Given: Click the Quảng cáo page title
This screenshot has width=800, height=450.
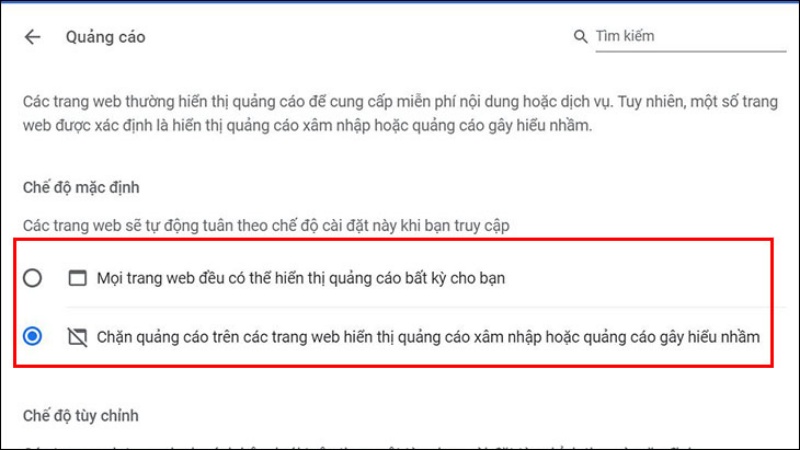Looking at the screenshot, I should click(106, 37).
